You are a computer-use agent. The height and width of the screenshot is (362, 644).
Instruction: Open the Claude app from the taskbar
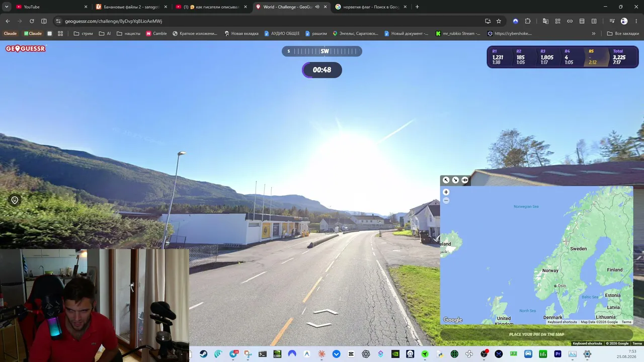coord(321,354)
